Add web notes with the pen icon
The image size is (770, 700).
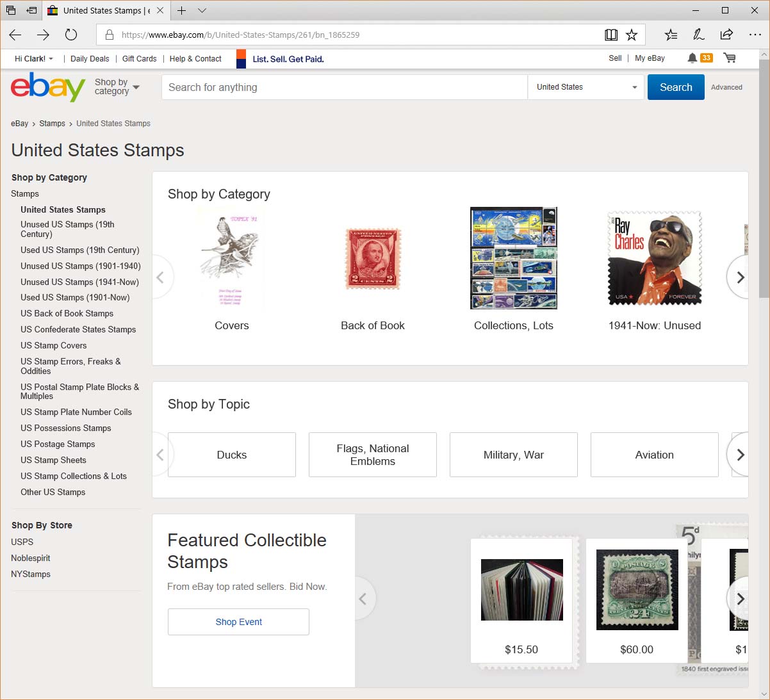699,35
